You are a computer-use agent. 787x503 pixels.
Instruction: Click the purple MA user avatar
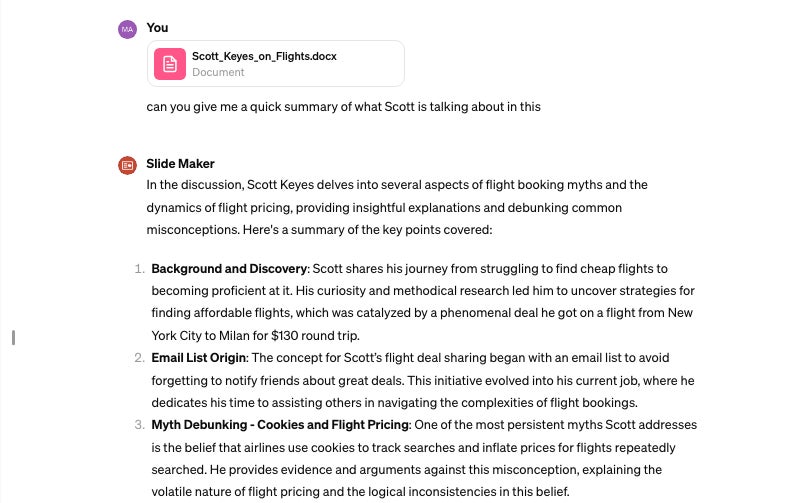127,29
